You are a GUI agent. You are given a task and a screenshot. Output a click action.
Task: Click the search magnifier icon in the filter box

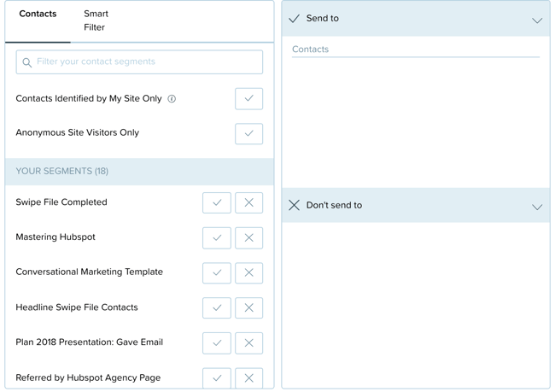click(x=26, y=62)
